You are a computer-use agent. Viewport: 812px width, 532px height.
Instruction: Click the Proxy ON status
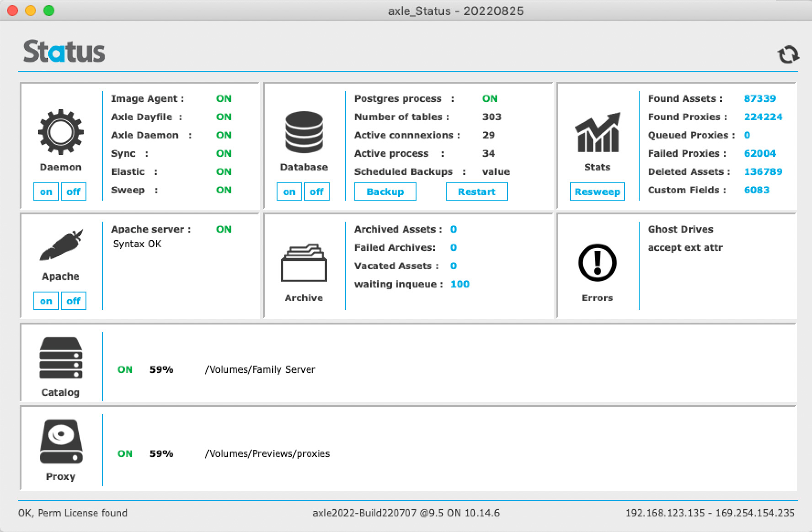125,453
